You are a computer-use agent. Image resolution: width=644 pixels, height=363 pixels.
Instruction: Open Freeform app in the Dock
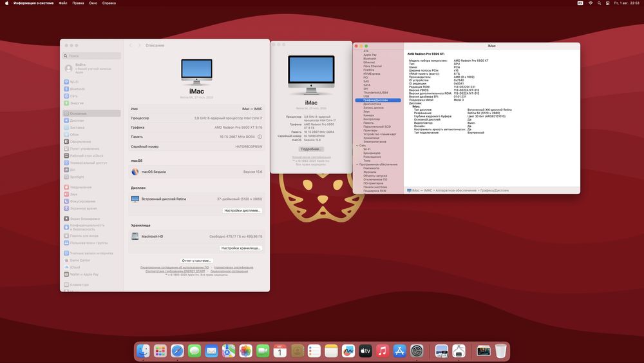tap(348, 351)
